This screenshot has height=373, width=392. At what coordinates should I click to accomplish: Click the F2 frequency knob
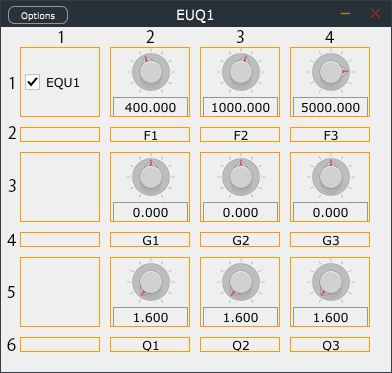pos(241,72)
